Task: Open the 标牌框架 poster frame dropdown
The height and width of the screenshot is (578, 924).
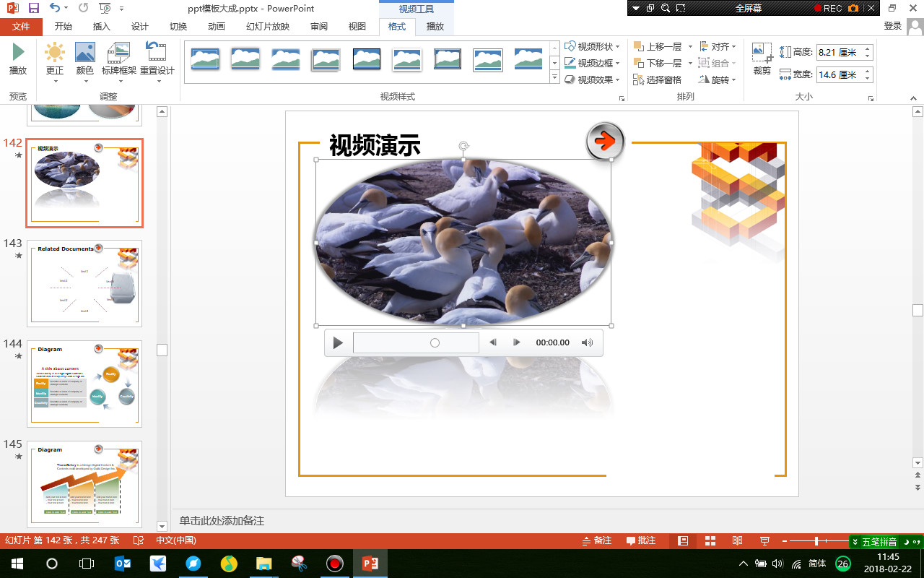Action: coord(118,62)
